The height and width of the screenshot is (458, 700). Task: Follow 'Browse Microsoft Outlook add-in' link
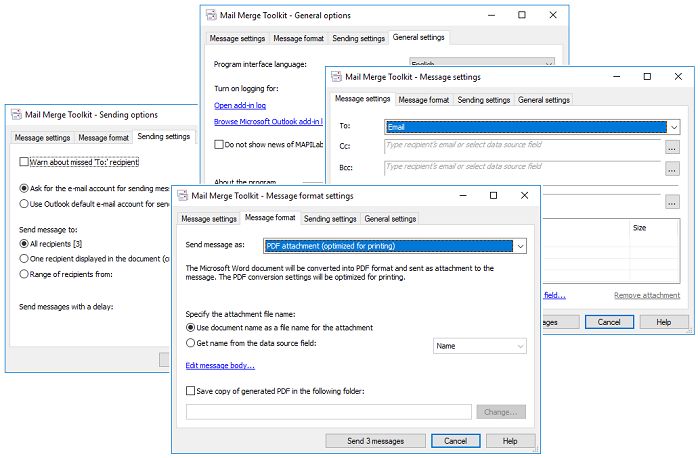point(268,121)
